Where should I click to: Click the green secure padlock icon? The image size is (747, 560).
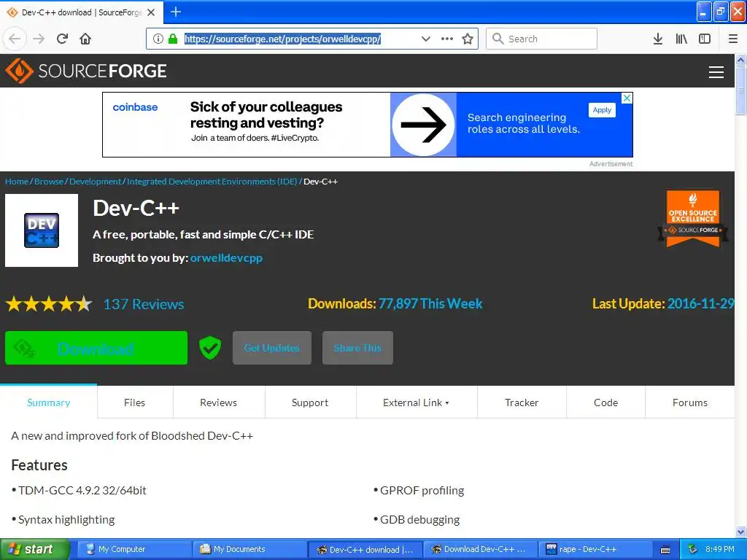click(173, 39)
